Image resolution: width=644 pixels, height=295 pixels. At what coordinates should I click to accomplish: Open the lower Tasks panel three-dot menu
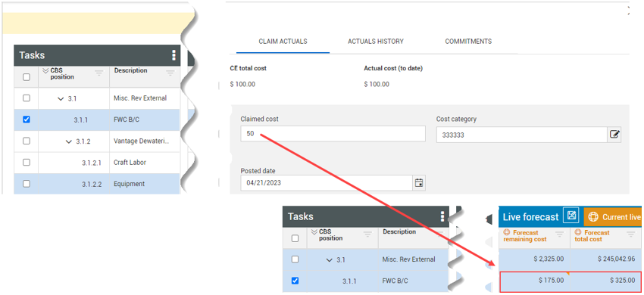442,216
